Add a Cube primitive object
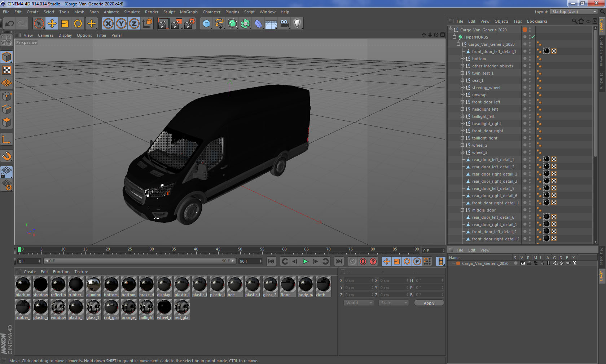This screenshot has width=606, height=364. (206, 24)
